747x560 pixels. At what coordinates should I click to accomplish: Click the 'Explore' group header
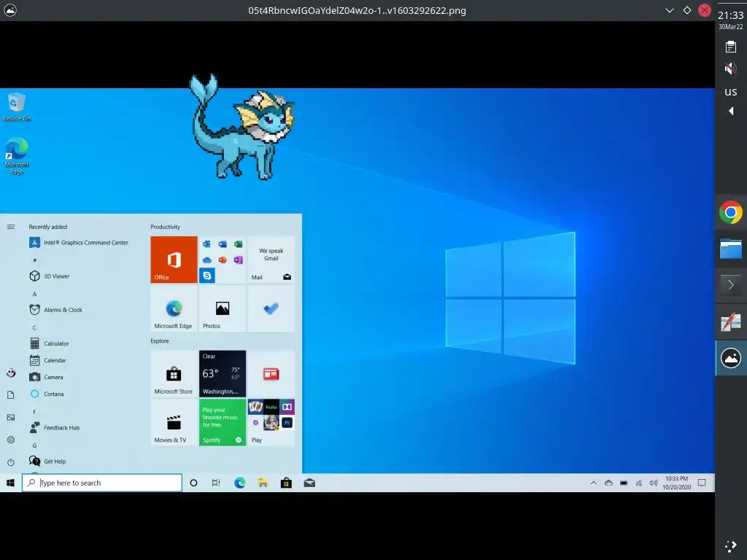[x=160, y=341]
